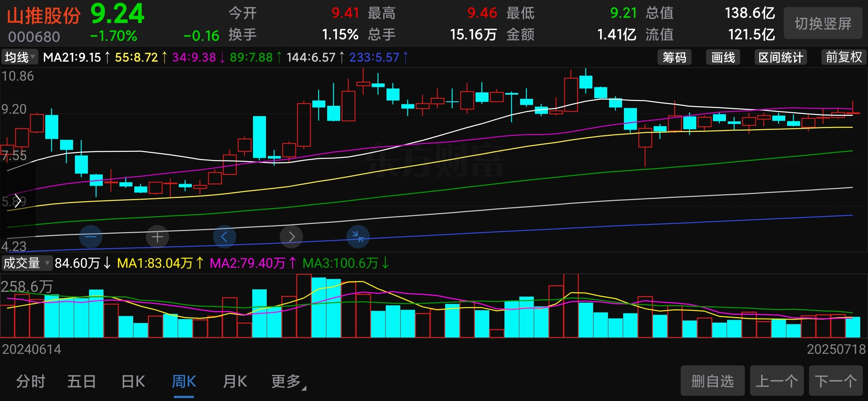868x401 pixels.
Task: Zoom out chart with minus icon
Action: (x=91, y=237)
